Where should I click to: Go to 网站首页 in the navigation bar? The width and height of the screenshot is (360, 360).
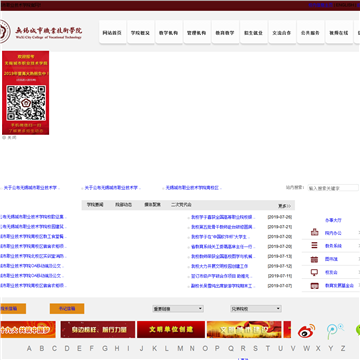pyautogui.click(x=112, y=33)
